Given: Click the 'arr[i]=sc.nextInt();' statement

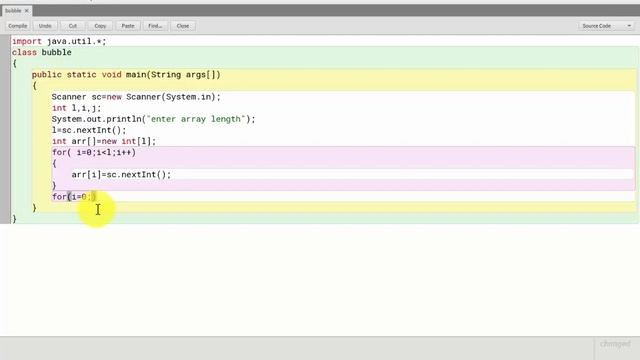Looking at the screenshot, I should pos(121,174).
